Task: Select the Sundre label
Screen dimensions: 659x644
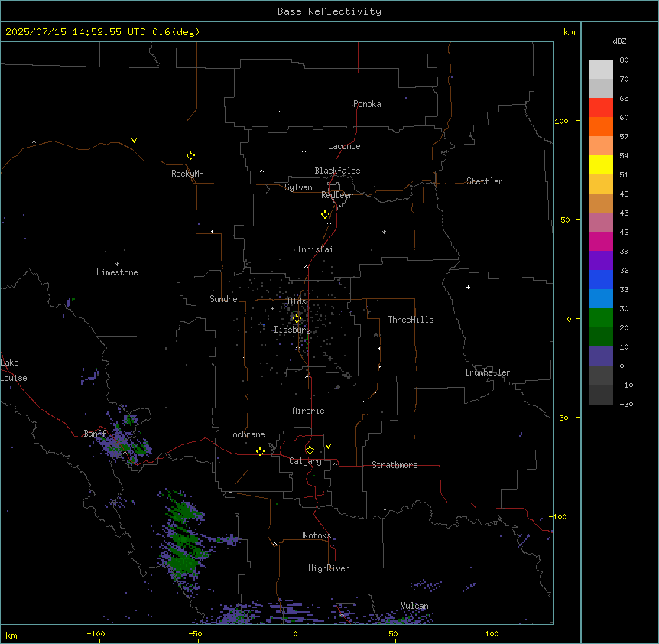Action: coord(223,299)
